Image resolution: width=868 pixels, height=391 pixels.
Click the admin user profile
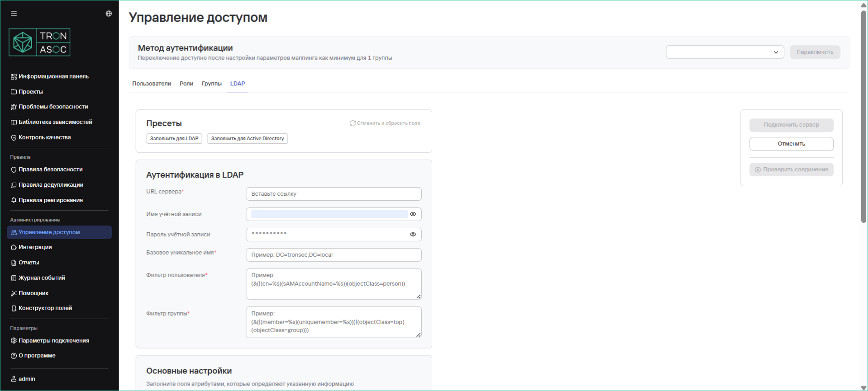(26, 379)
